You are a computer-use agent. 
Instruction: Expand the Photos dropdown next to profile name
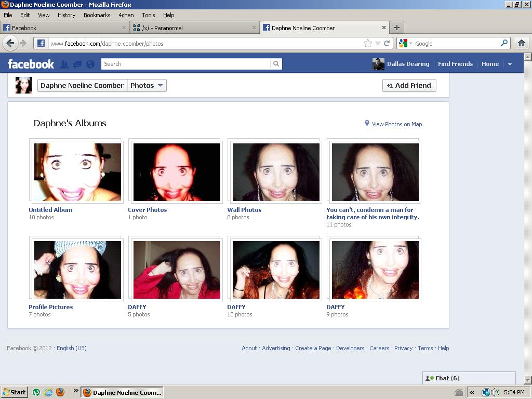[147, 86]
